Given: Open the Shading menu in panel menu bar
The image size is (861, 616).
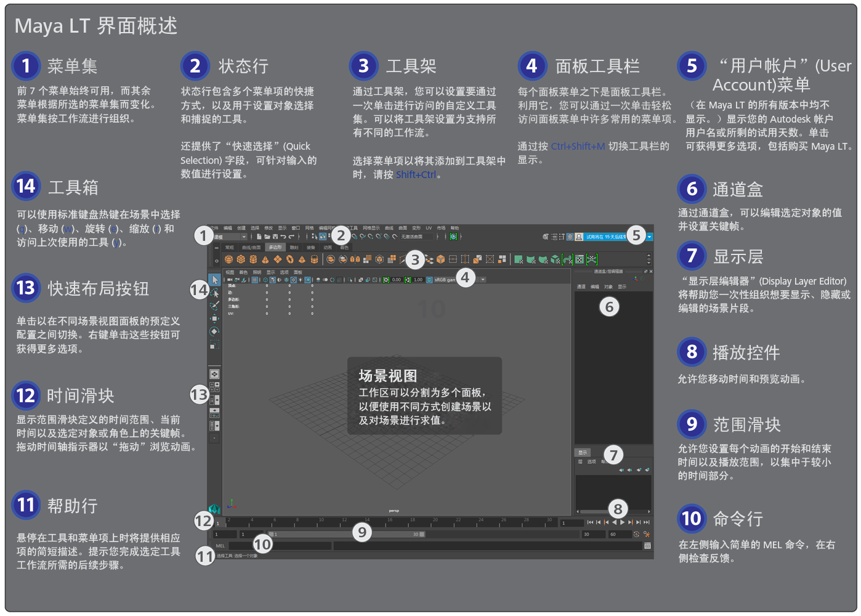Looking at the screenshot, I should 243,272.
